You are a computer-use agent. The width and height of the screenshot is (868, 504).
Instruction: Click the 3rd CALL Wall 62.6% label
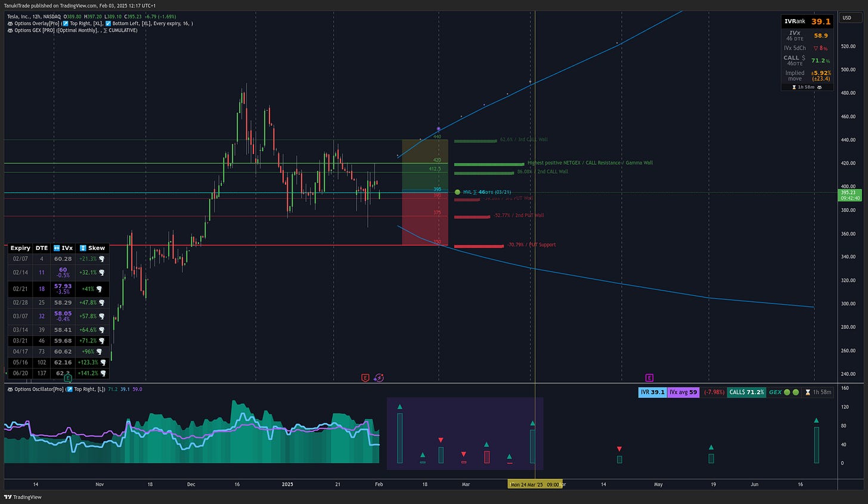524,140
